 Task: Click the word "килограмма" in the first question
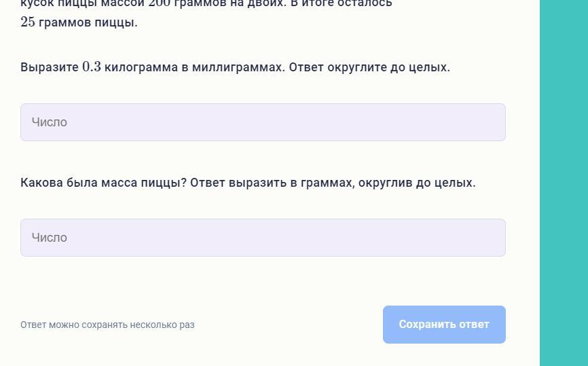[141, 67]
